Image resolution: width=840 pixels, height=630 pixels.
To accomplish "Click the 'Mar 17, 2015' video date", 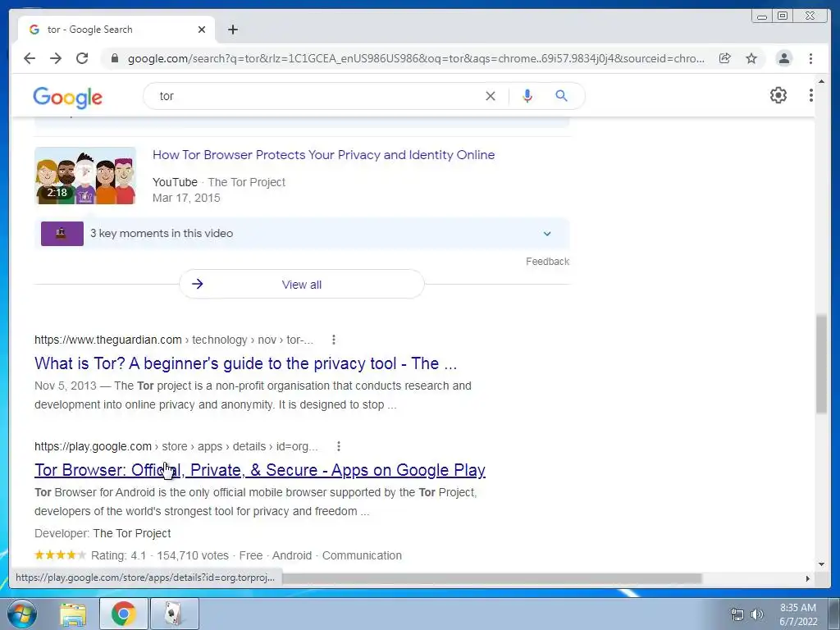I will click(186, 198).
